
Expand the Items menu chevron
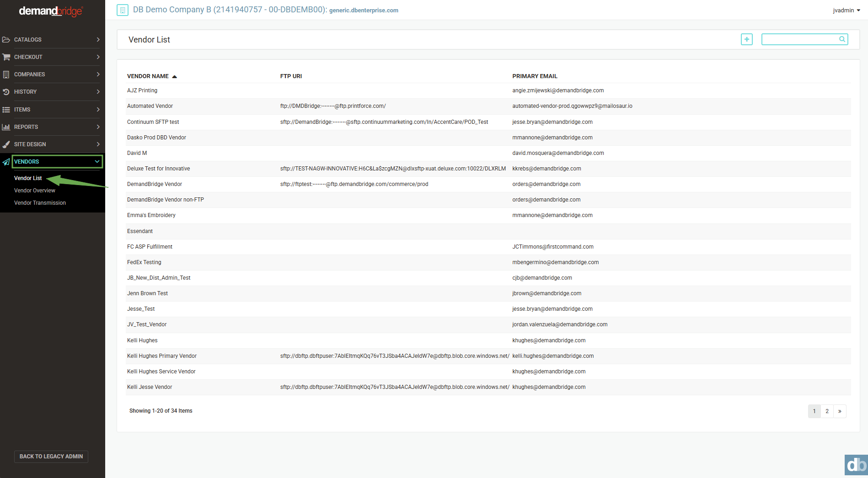[x=98, y=110]
